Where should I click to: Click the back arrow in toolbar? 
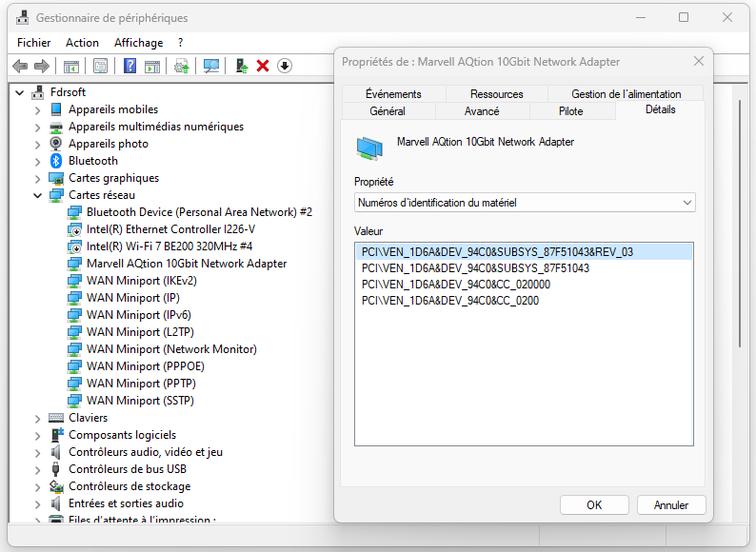pyautogui.click(x=20, y=66)
